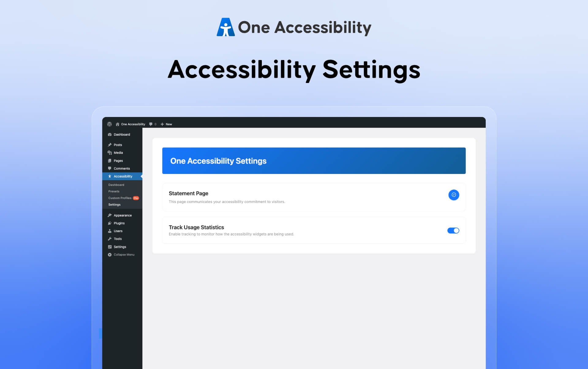
Task: Click the Tools wrench icon
Action: click(110, 239)
